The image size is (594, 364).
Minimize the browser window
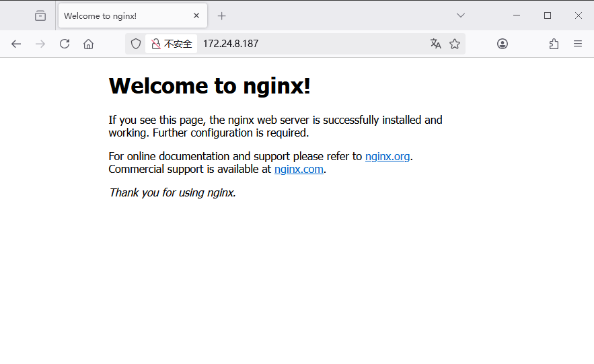tap(517, 15)
